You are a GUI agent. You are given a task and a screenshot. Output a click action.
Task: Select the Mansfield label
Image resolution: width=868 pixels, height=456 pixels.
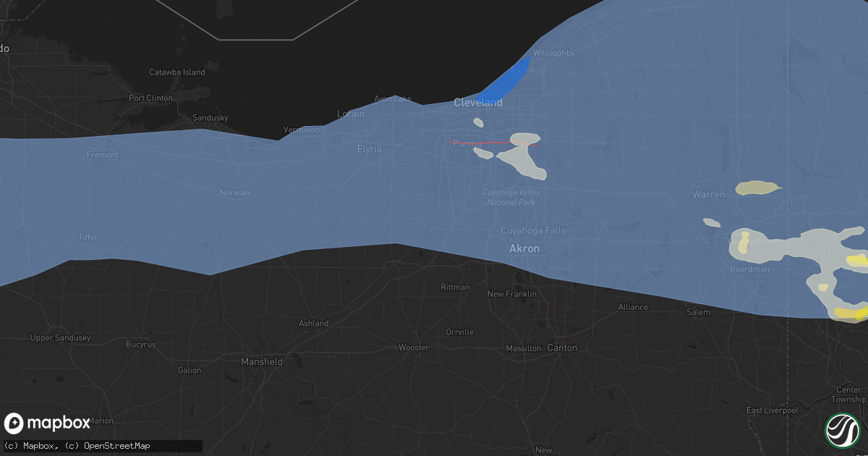tap(262, 361)
